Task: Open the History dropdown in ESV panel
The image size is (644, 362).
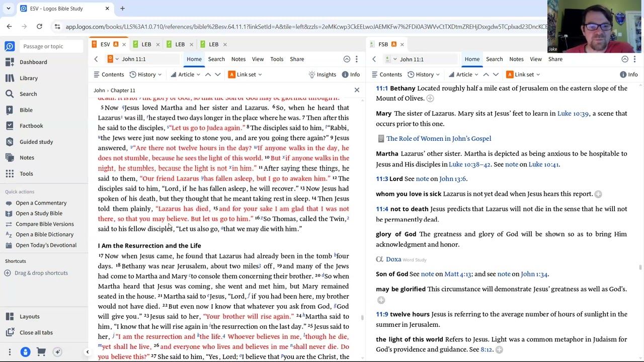Action: (146, 74)
